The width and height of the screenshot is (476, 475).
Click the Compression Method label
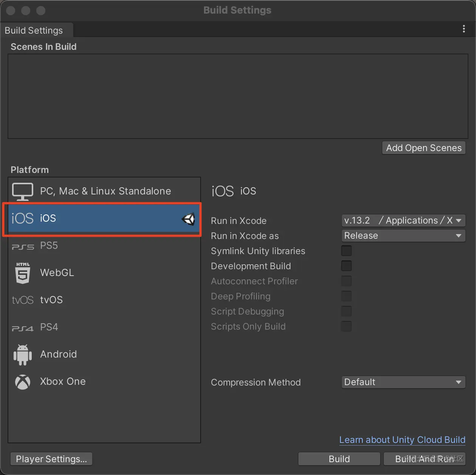click(256, 382)
